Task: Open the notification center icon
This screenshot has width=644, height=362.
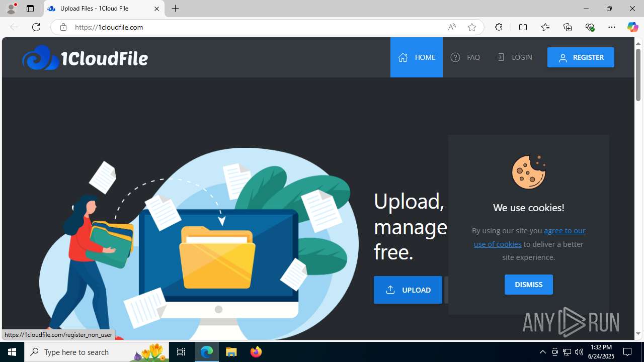Action: click(628, 352)
